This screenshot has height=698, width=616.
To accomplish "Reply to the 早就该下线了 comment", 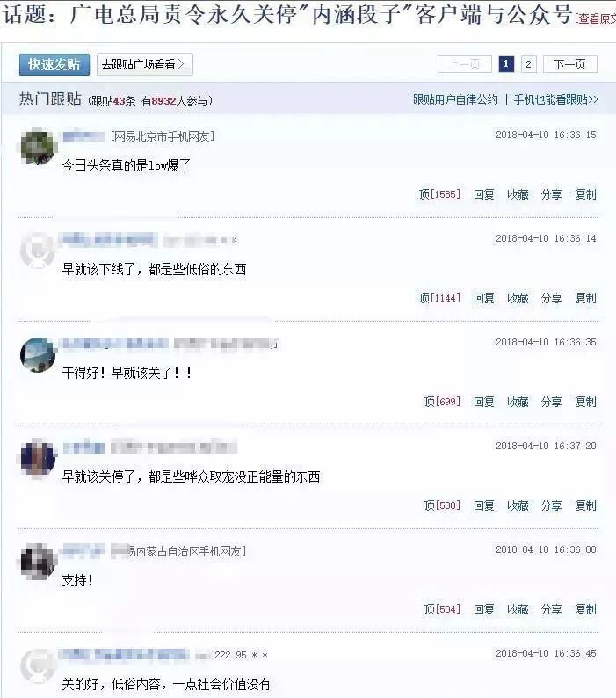I will pos(483,298).
